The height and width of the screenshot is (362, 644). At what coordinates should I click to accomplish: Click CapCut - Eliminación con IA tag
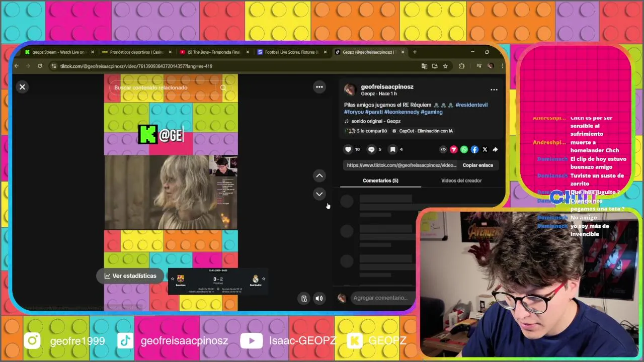coord(423,131)
